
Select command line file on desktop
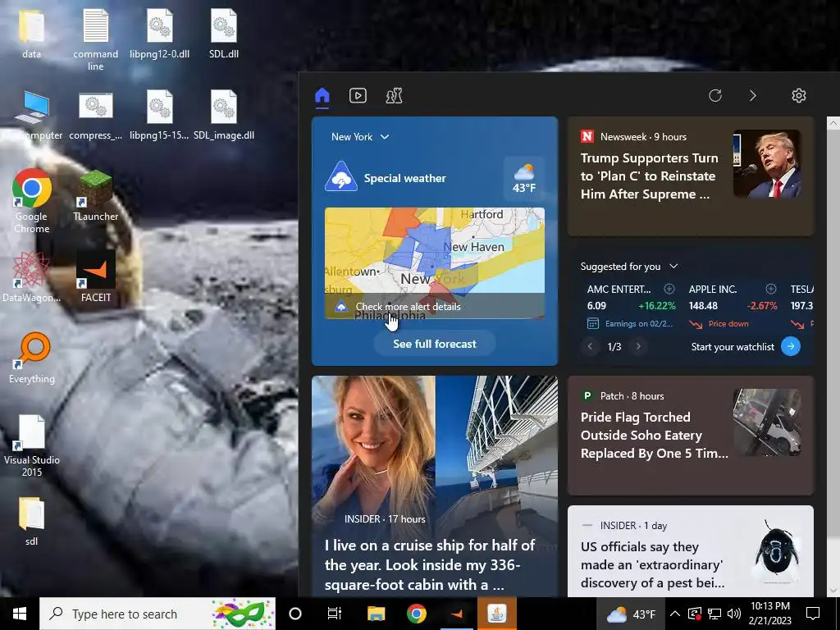[x=95, y=39]
